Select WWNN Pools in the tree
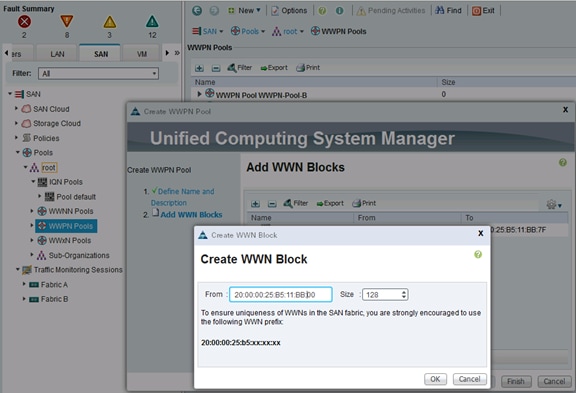The height and width of the screenshot is (393, 576). [71, 211]
